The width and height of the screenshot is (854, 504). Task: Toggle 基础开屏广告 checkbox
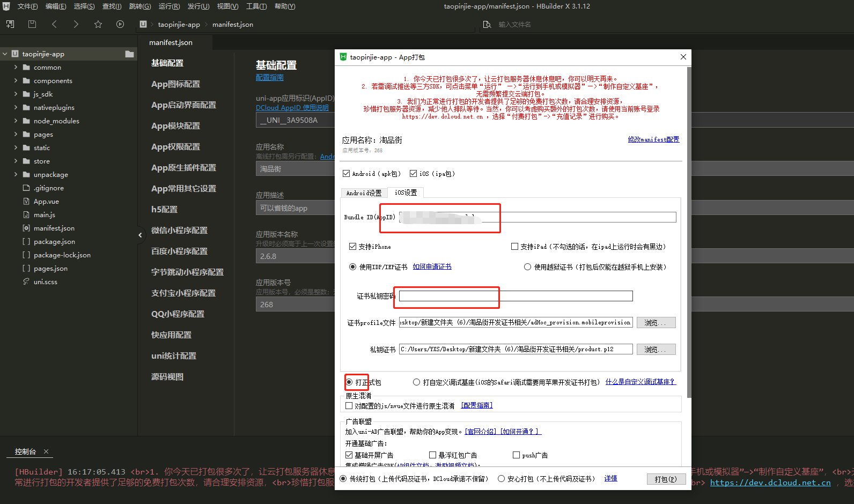349,455
